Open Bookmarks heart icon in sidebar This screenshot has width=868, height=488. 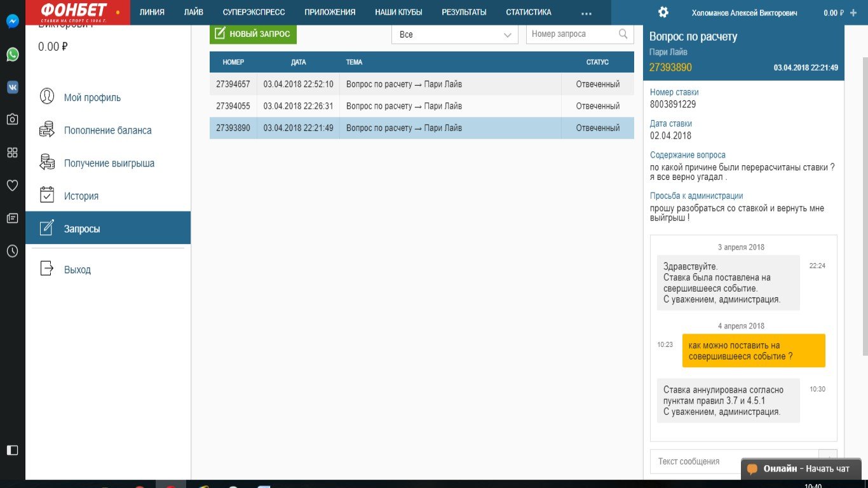tap(12, 186)
